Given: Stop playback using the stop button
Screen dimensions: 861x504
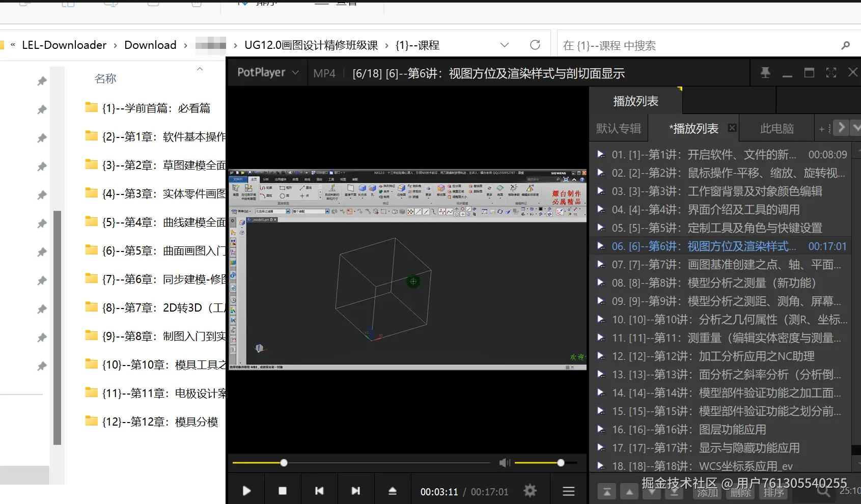Looking at the screenshot, I should click(x=283, y=490).
